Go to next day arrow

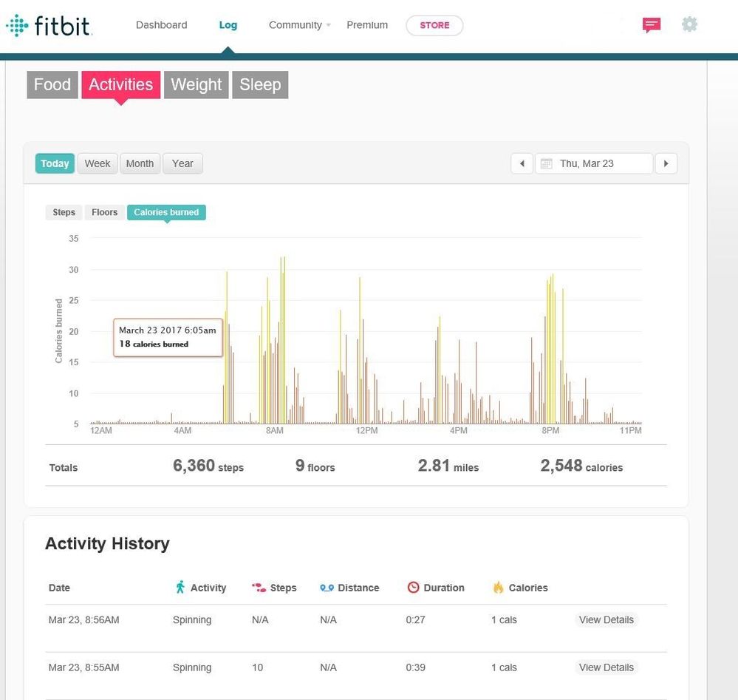pyautogui.click(x=666, y=163)
